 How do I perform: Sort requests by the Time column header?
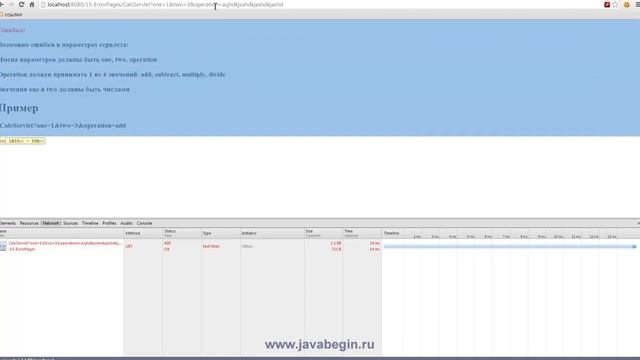[x=362, y=233]
